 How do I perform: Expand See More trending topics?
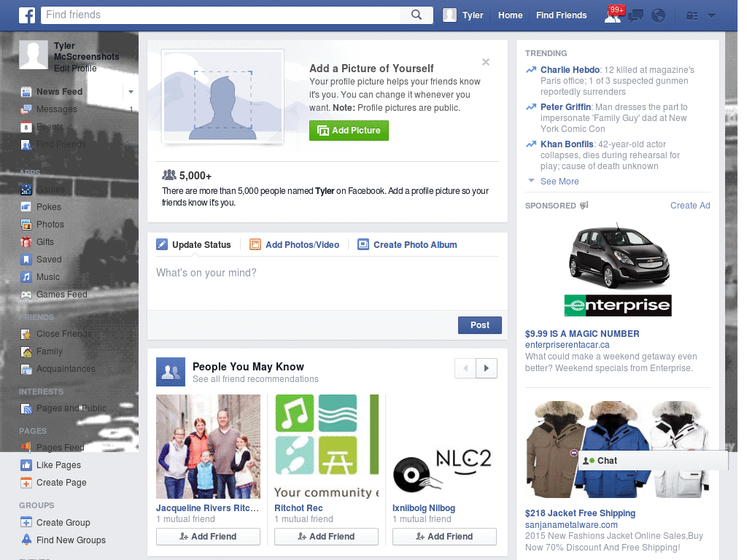559,182
